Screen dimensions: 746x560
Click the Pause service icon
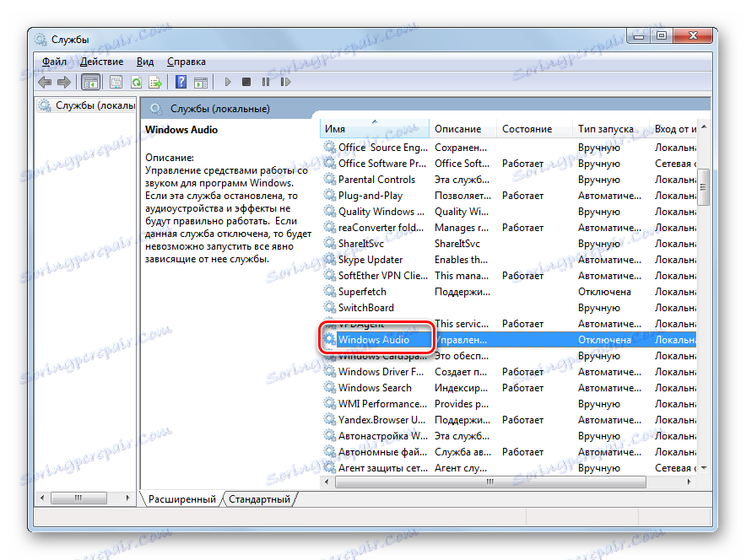[266, 83]
